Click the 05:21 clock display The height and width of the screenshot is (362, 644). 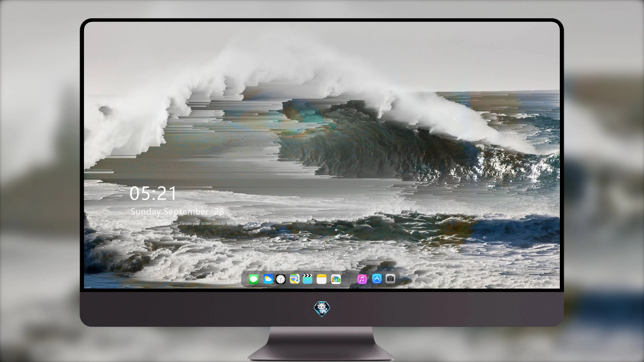153,193
